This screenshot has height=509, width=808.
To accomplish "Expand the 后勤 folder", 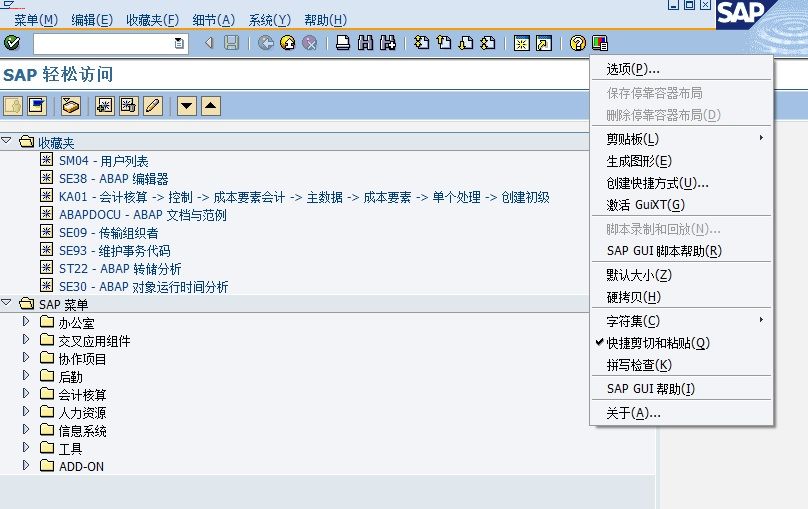I will pos(26,375).
